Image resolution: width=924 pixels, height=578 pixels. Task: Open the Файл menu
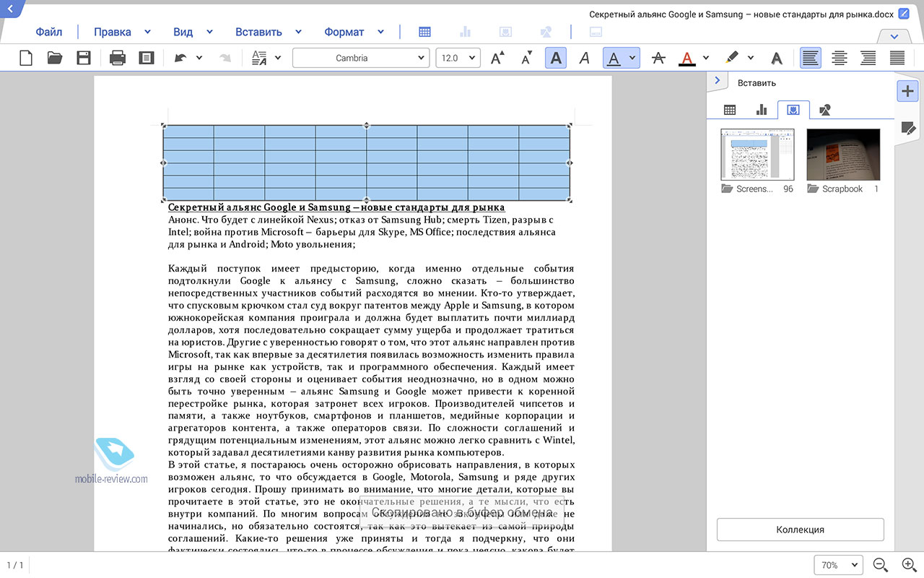(49, 32)
